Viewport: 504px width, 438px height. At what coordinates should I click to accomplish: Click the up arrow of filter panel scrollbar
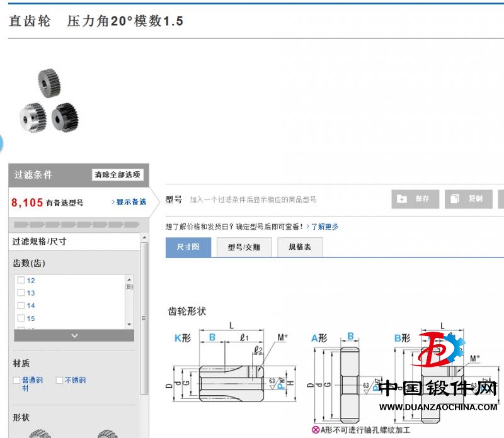144,238
